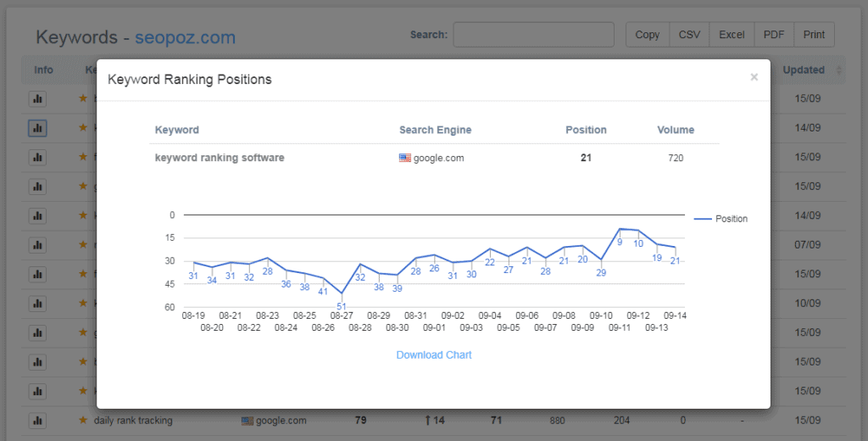Image resolution: width=868 pixels, height=441 pixels.
Task: Click the chart data label 34
Action: tap(211, 281)
